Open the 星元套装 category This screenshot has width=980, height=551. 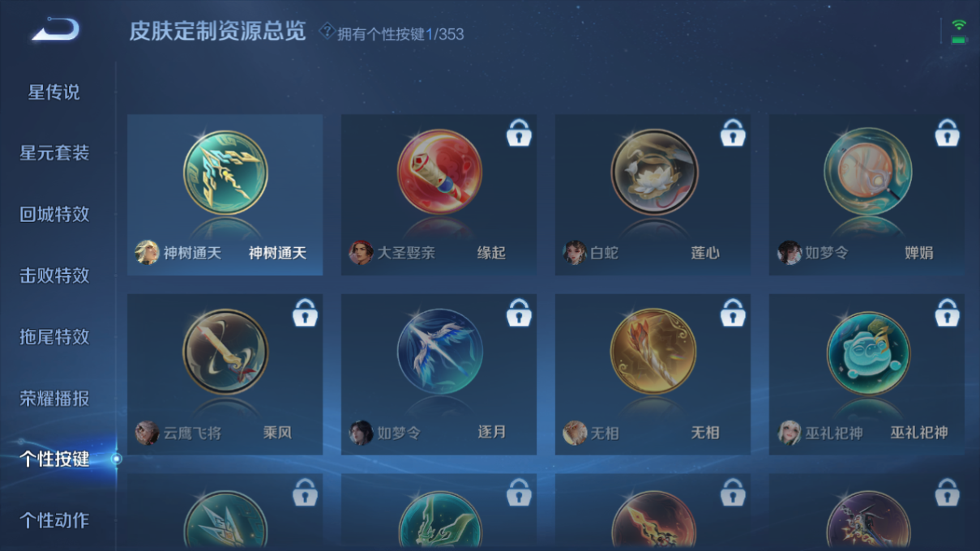[x=54, y=153]
